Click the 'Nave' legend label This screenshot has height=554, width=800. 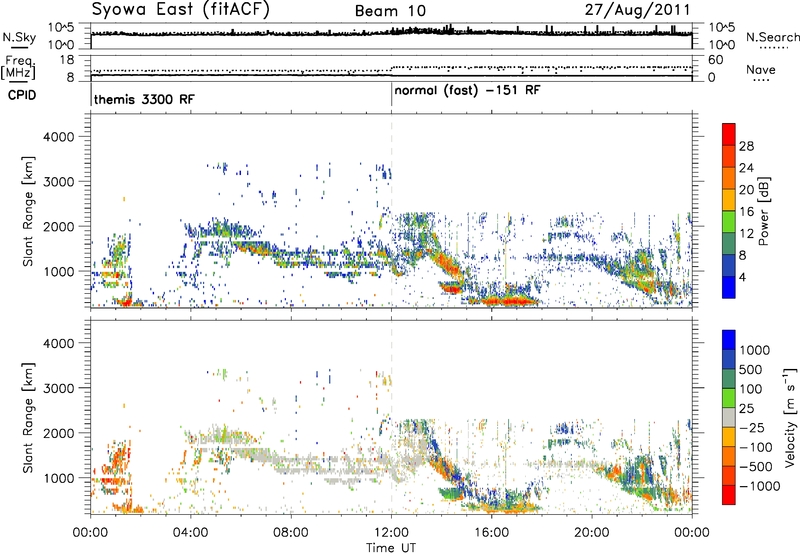761,70
